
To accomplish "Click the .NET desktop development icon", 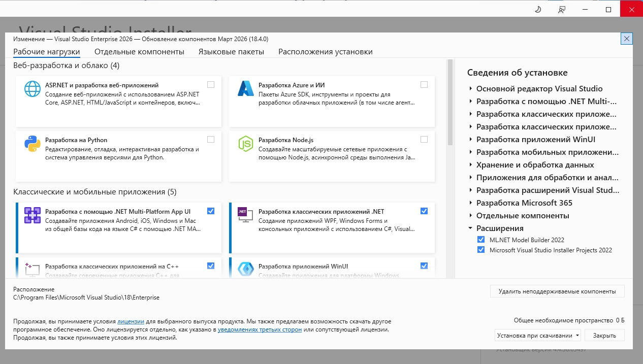I will (246, 215).
